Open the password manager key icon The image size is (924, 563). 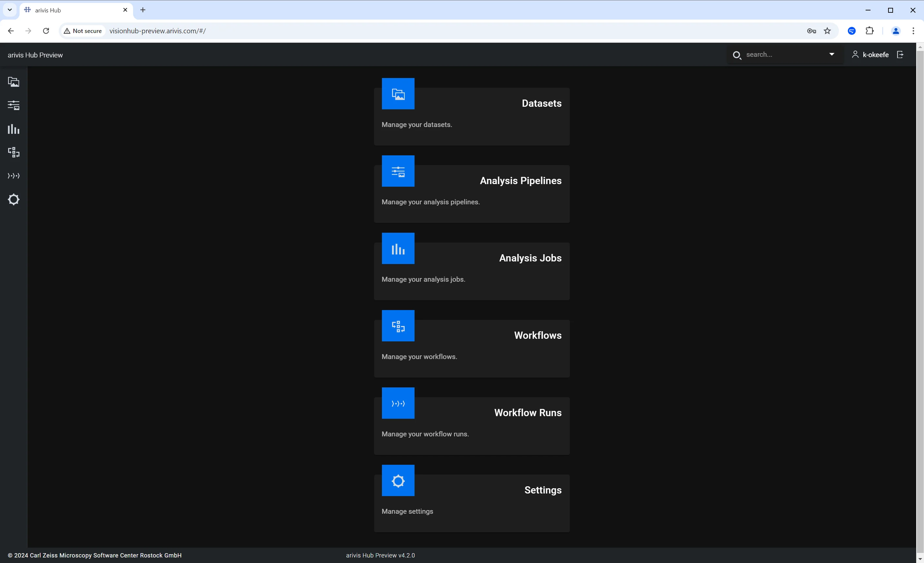(x=811, y=31)
